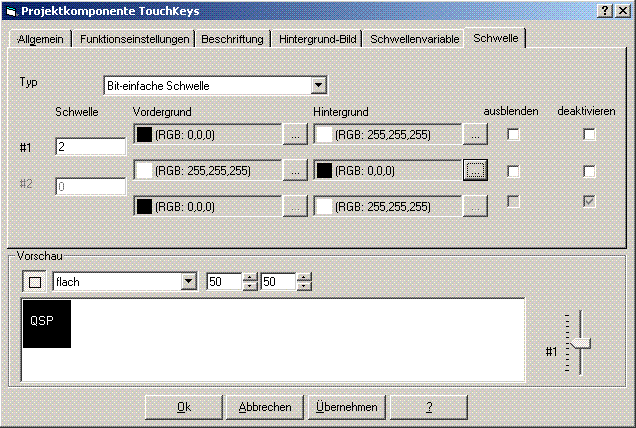Click the title bar help question mark
The width and height of the screenshot is (636, 428).
pos(605,9)
